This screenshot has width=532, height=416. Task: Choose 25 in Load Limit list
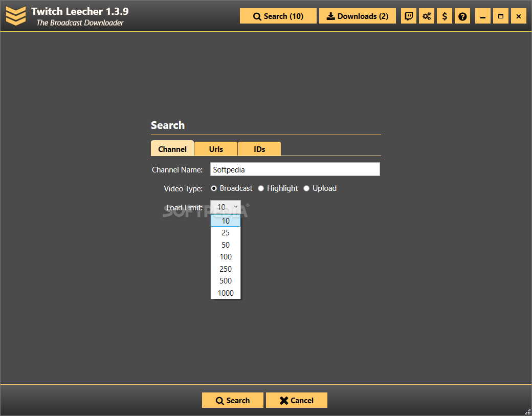[226, 233]
